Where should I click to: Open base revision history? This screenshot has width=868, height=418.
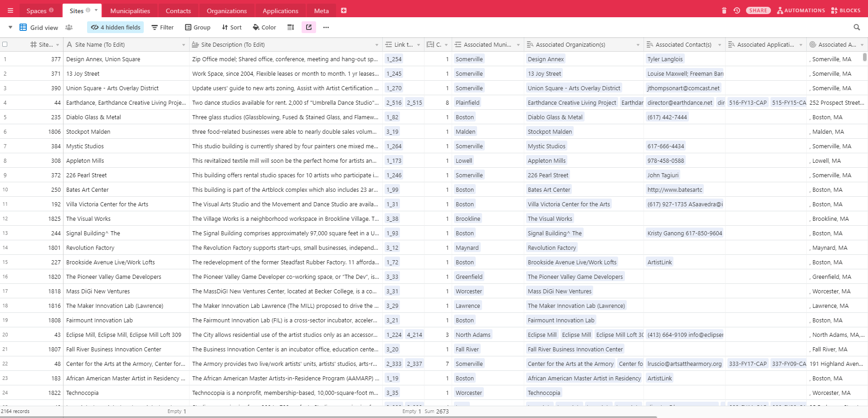[737, 10]
